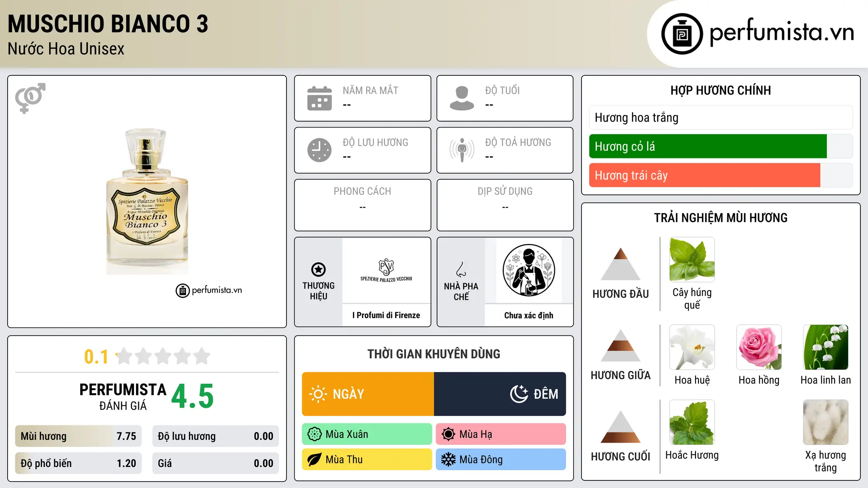
Task: Click the Dịp sử dụng occasion card
Action: (x=505, y=205)
